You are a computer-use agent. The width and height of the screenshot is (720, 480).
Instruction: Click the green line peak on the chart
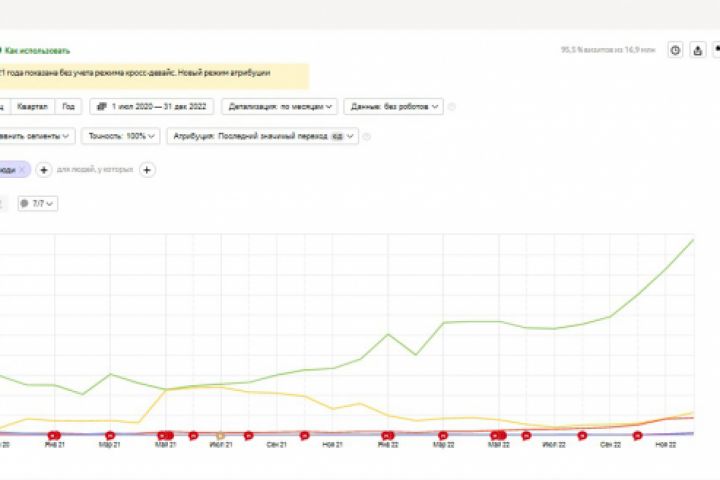[x=693, y=240]
